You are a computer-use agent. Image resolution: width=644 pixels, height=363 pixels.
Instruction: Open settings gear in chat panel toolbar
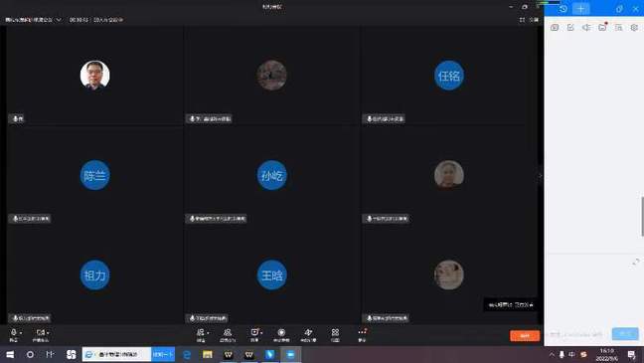click(x=634, y=27)
